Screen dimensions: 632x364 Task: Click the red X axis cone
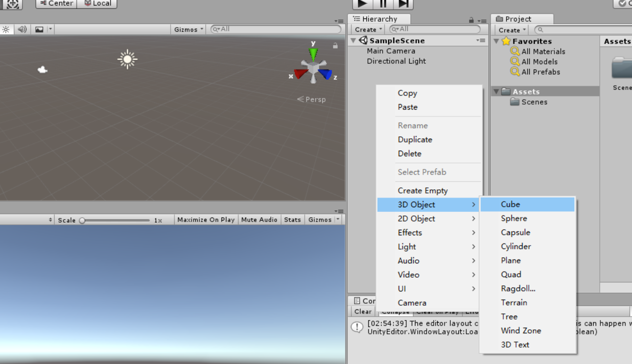pyautogui.click(x=301, y=74)
